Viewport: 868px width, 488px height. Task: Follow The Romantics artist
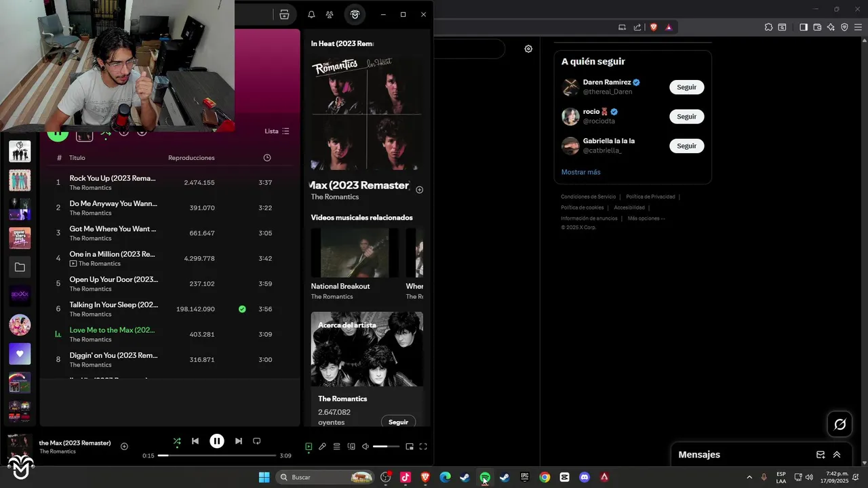398,422
